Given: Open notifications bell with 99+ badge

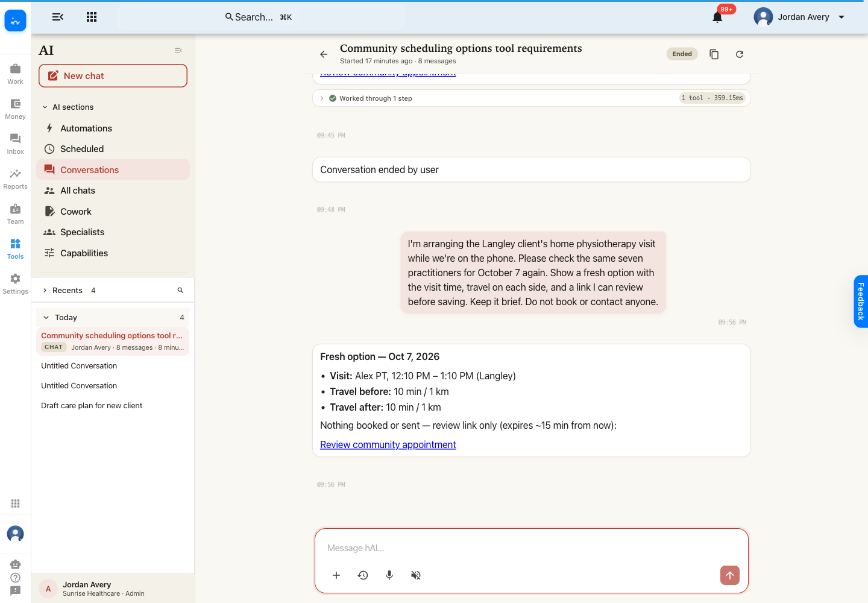Looking at the screenshot, I should (717, 17).
